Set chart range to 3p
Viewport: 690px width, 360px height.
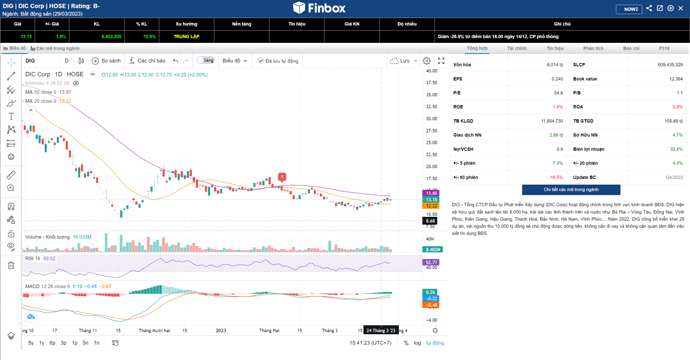tap(63, 343)
